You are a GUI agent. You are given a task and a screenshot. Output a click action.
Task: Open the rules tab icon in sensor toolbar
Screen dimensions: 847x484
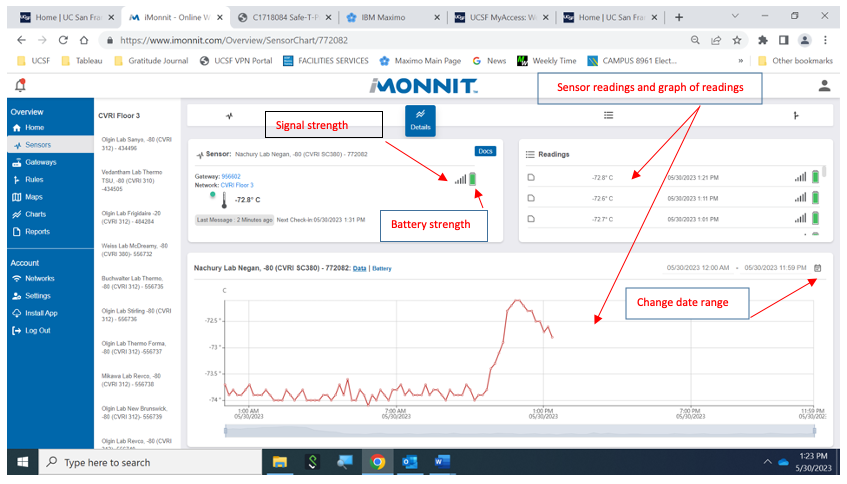pyautogui.click(x=796, y=115)
